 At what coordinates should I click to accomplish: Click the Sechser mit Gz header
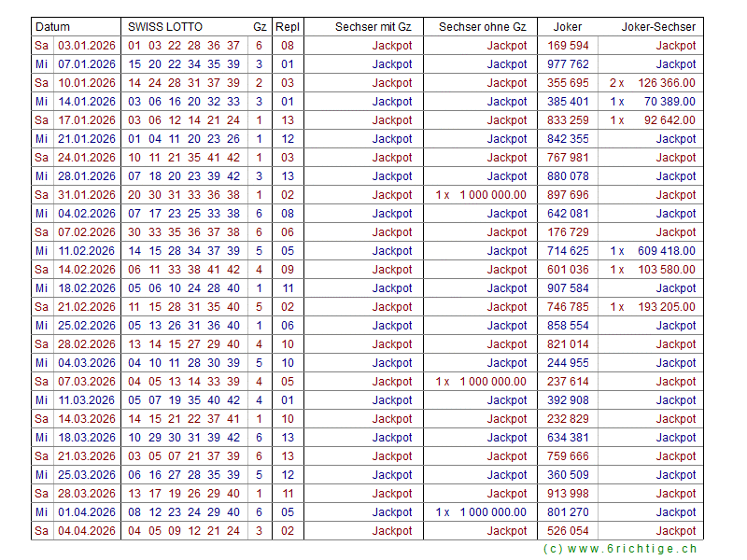[373, 27]
